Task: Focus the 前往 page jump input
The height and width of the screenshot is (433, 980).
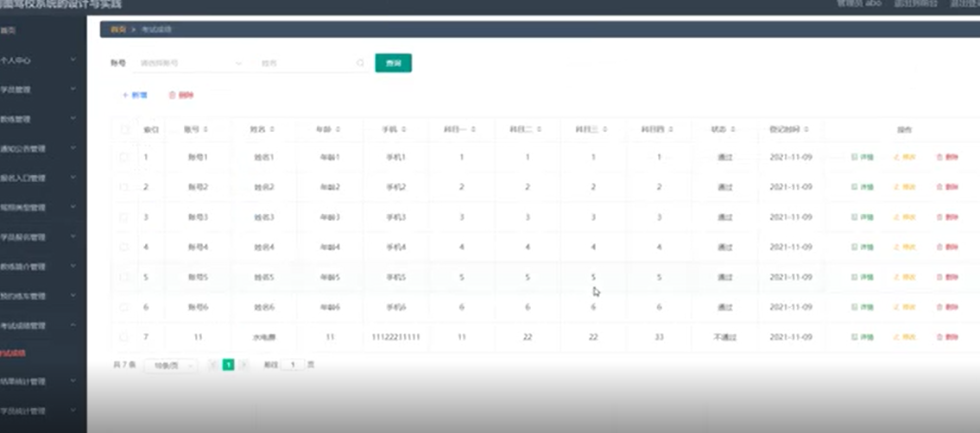Action: coord(293,365)
